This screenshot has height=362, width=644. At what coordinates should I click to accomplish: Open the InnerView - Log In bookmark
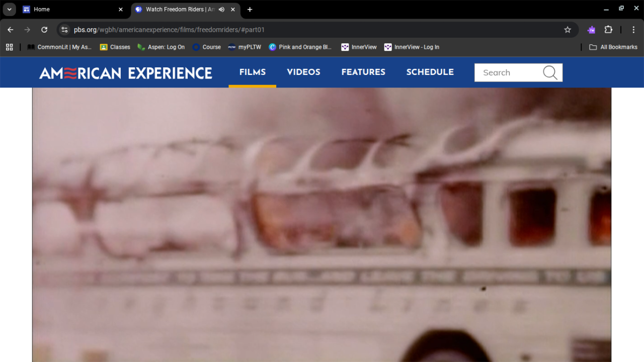[x=412, y=47]
